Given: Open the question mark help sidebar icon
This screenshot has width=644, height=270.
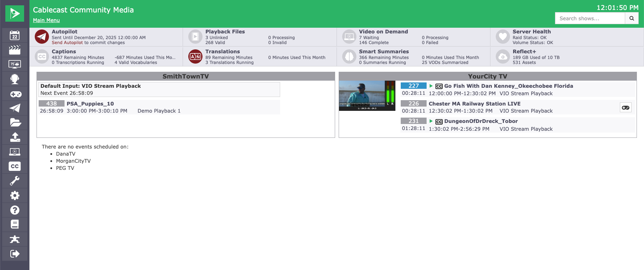Looking at the screenshot, I should (x=15, y=210).
